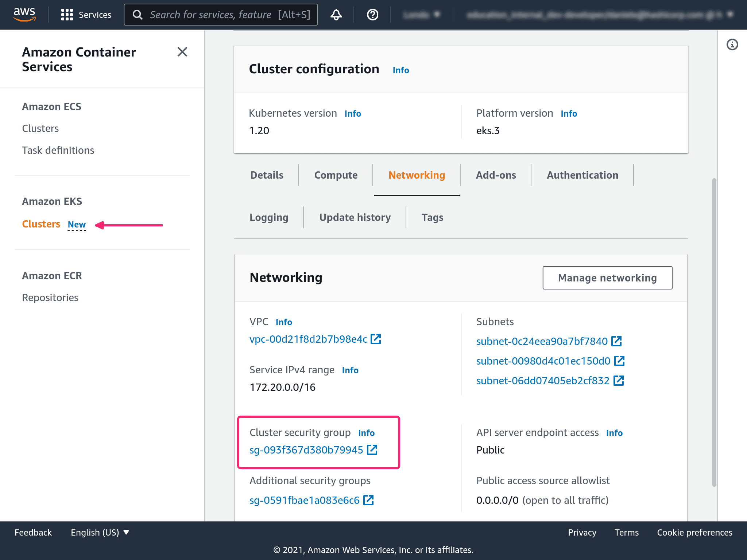Click Info next to API server endpoint access

(614, 433)
